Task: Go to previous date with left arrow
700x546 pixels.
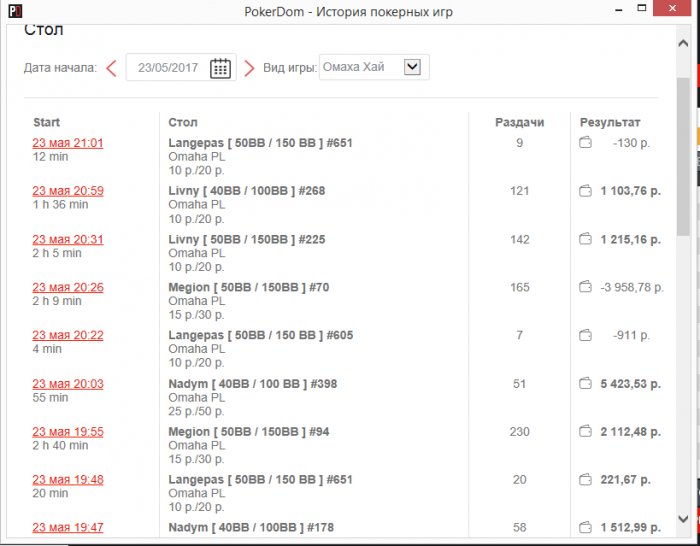Action: point(112,68)
